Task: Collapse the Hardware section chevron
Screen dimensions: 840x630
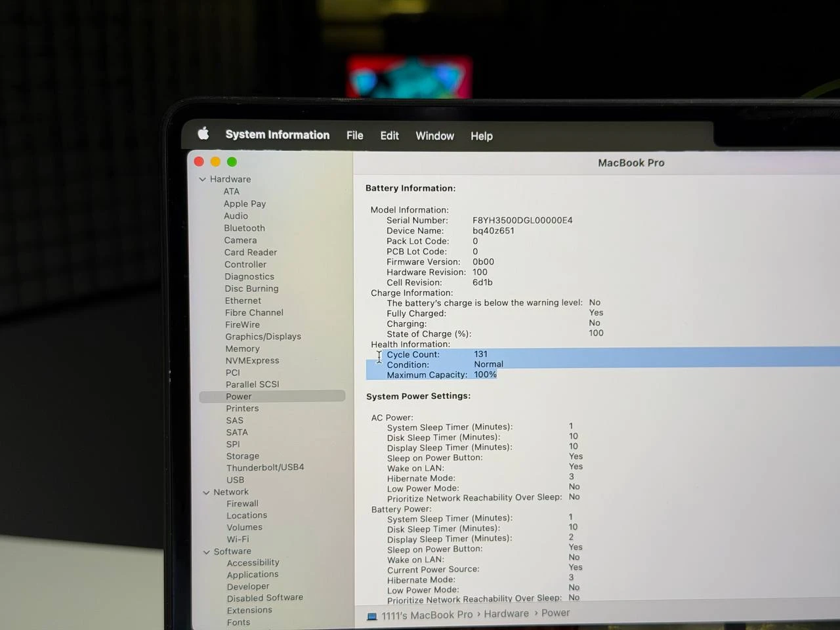Action: click(x=202, y=179)
